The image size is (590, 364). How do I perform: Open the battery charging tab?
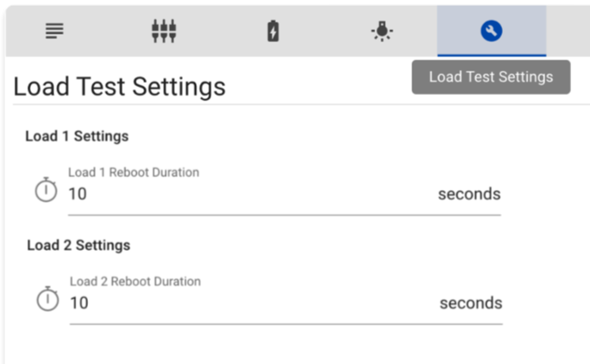coord(273,32)
